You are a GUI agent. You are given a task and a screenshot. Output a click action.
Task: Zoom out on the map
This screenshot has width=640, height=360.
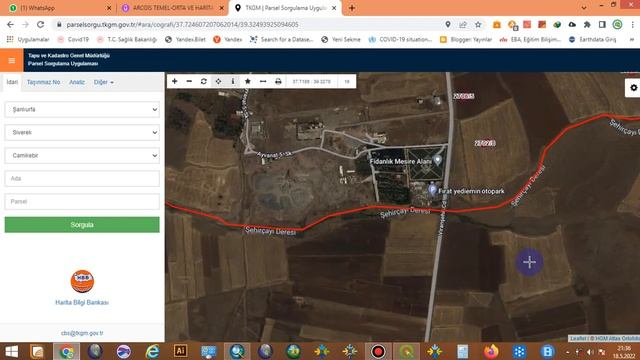pyautogui.click(x=189, y=81)
